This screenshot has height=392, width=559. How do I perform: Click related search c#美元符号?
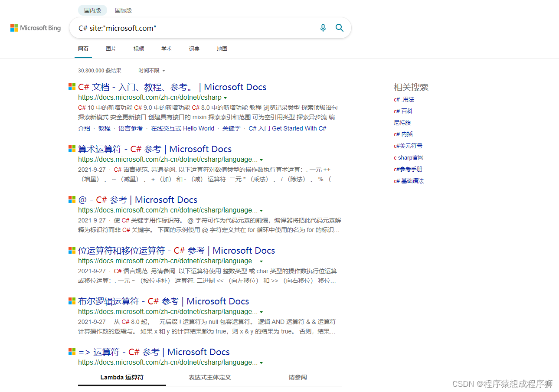[x=408, y=146]
